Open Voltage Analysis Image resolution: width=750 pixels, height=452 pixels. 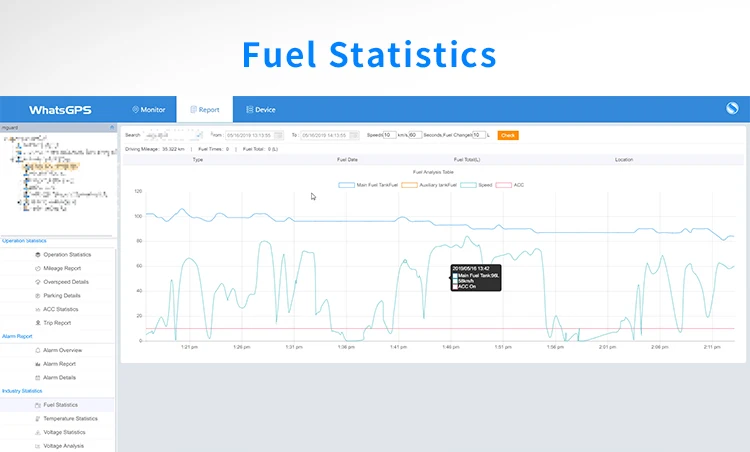point(63,446)
